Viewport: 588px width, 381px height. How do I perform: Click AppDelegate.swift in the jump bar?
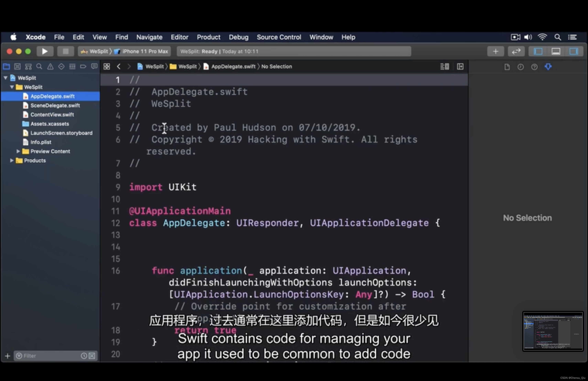[233, 66]
